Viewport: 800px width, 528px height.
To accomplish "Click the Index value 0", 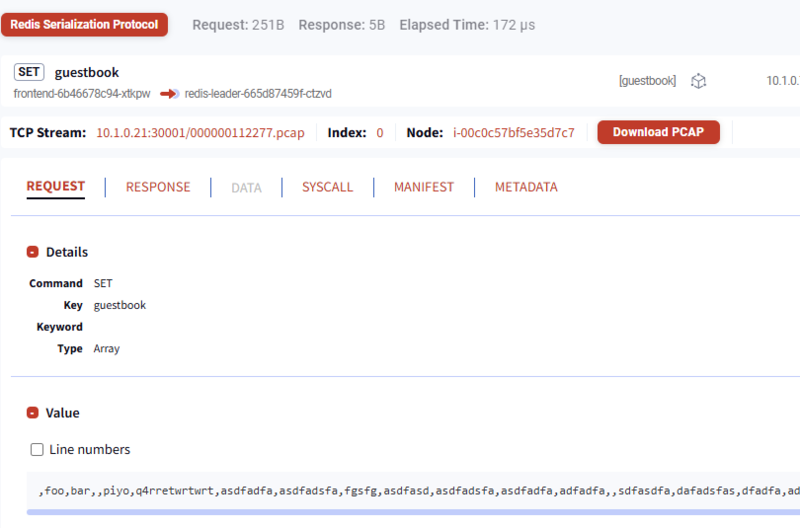I will click(x=380, y=133).
